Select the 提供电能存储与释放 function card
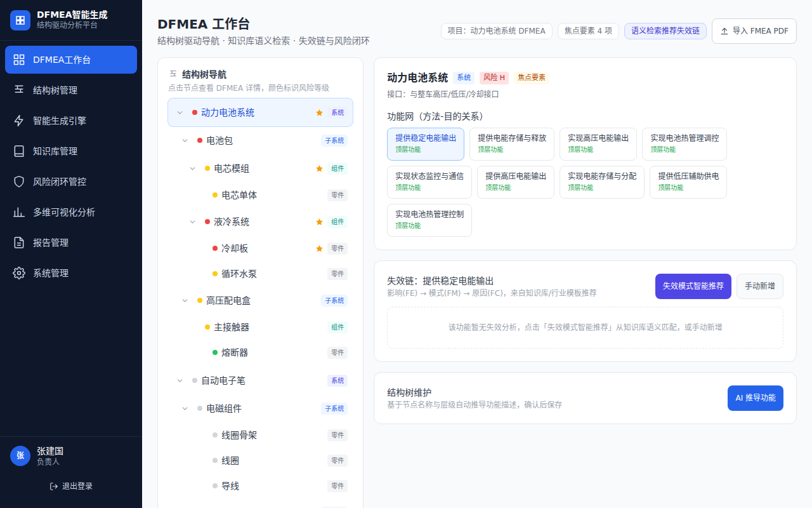Image resolution: width=812 pixels, height=508 pixels. (x=512, y=144)
